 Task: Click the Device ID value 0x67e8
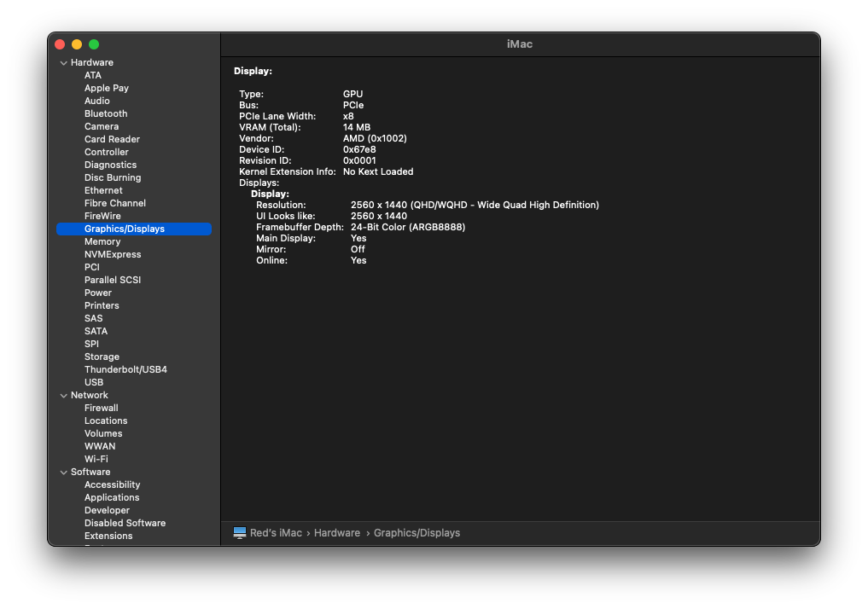(x=359, y=149)
